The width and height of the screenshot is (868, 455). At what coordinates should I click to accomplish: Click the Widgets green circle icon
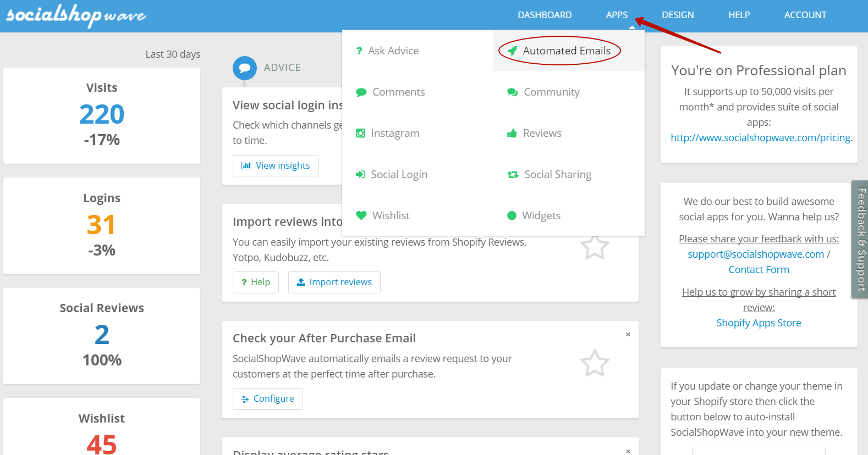pyautogui.click(x=512, y=215)
